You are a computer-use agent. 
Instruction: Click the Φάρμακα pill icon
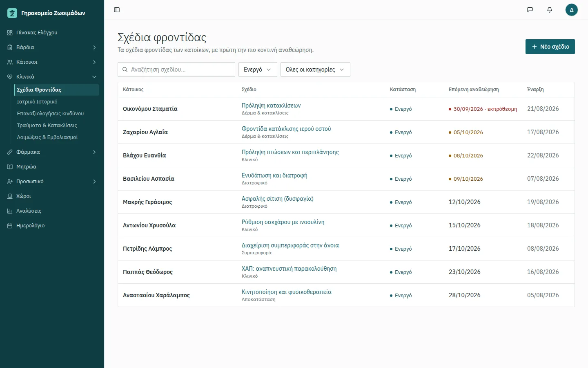pyautogui.click(x=10, y=152)
